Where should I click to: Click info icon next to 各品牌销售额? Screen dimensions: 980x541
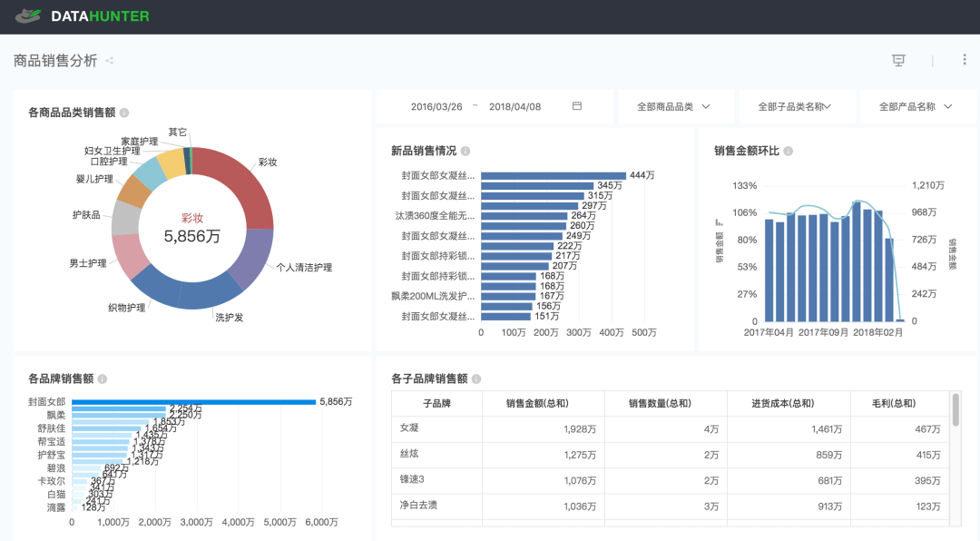coord(103,379)
